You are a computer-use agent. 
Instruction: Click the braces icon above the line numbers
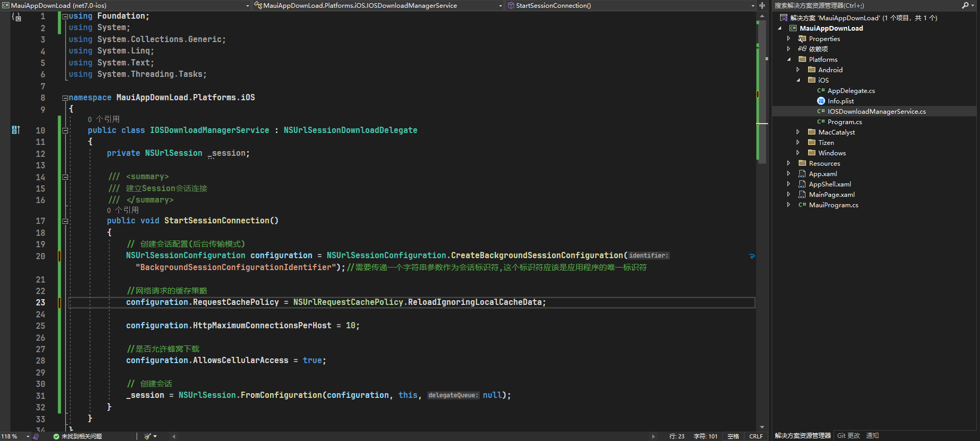16,17
